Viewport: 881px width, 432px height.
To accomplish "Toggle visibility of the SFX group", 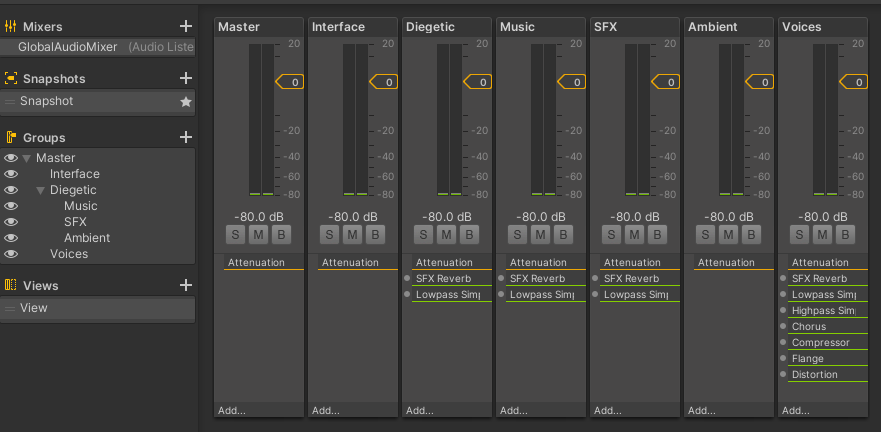I will pos(11,222).
